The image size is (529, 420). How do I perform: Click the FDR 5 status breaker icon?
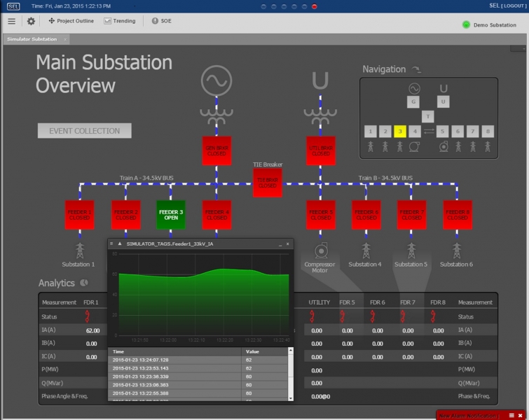pyautogui.click(x=343, y=316)
